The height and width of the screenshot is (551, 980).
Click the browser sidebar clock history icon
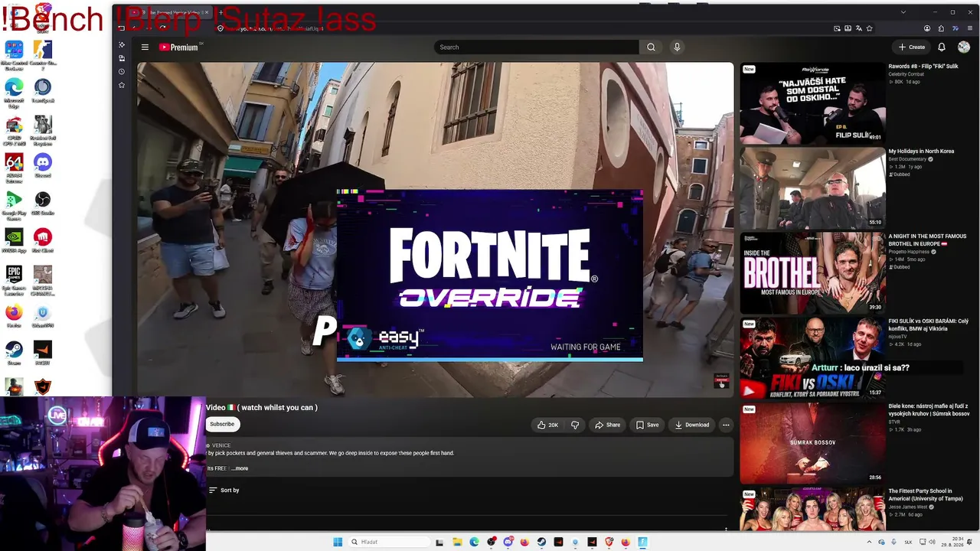122,71
